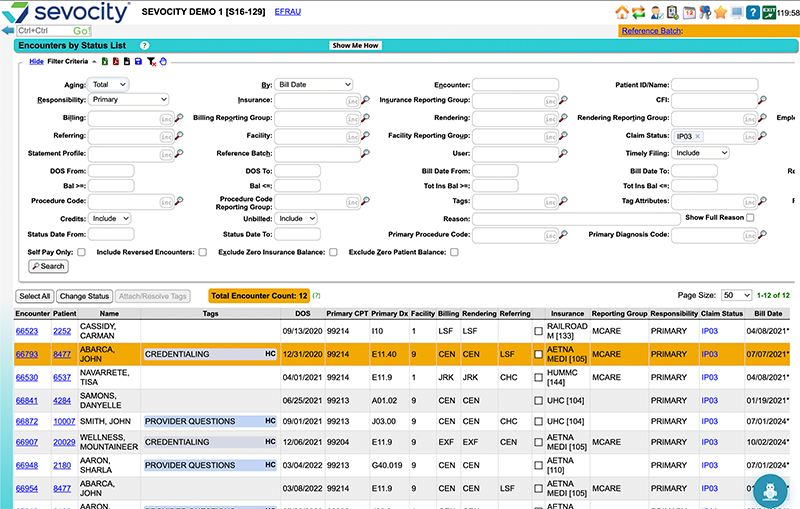Image resolution: width=800 pixels, height=509 pixels.
Task: Toggle Show Full Reason checkbox
Action: coord(750,218)
